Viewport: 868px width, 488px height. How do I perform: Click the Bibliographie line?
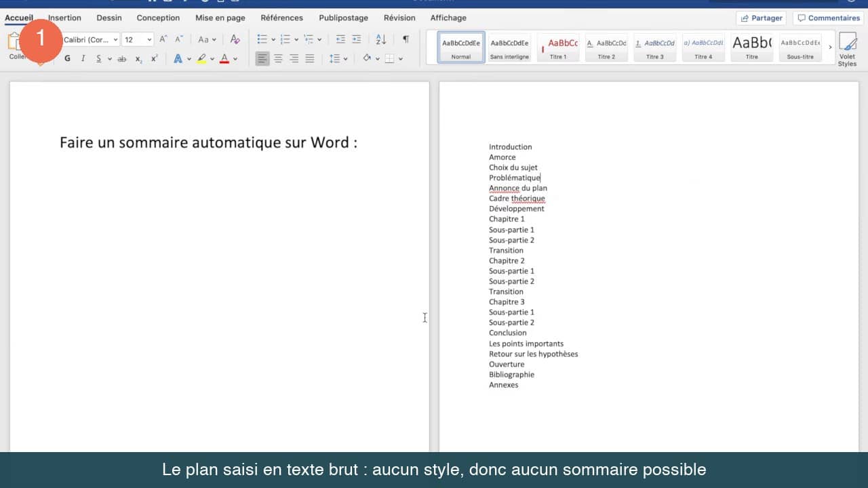(511, 374)
